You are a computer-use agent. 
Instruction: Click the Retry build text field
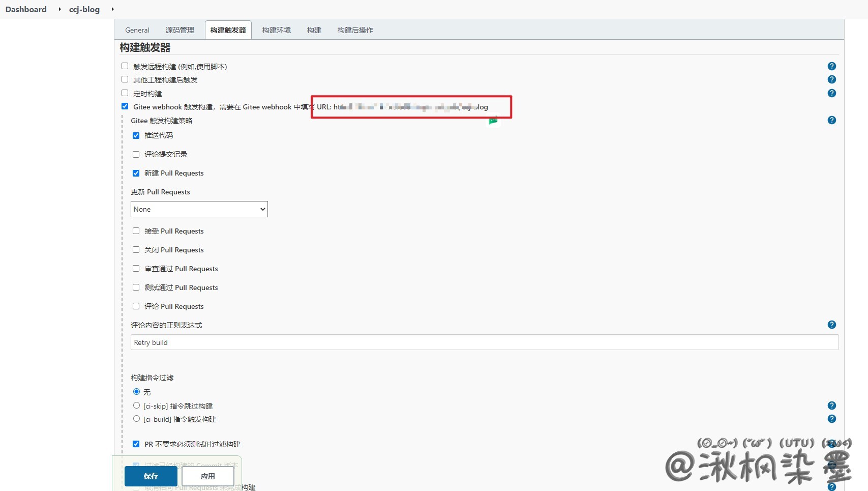point(484,342)
